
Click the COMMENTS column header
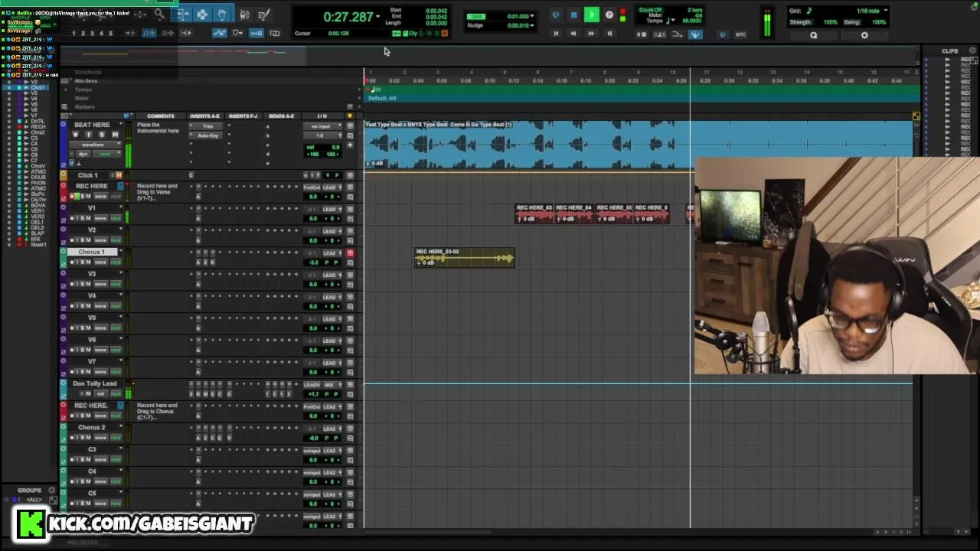click(x=161, y=116)
